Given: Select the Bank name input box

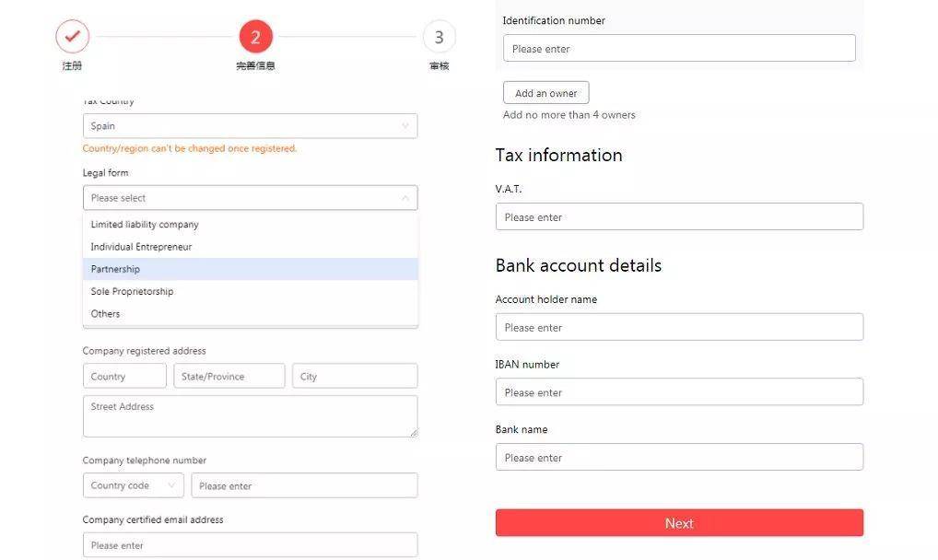Looking at the screenshot, I should click(679, 458).
